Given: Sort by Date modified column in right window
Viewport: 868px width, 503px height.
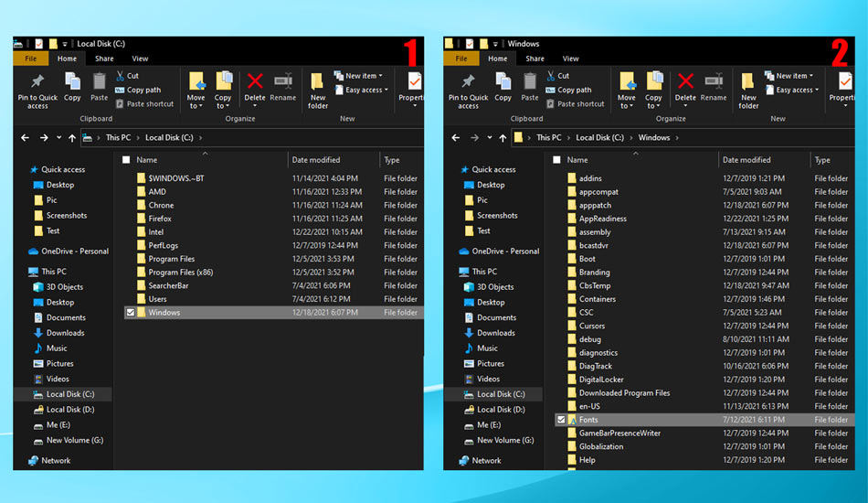Looking at the screenshot, I should 746,160.
